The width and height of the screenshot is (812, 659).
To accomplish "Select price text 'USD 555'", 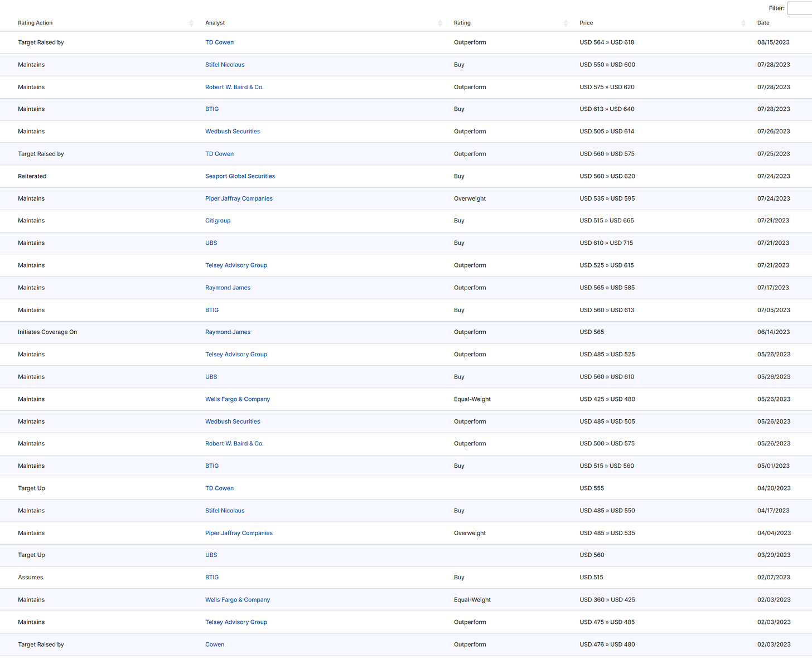I will tap(592, 488).
